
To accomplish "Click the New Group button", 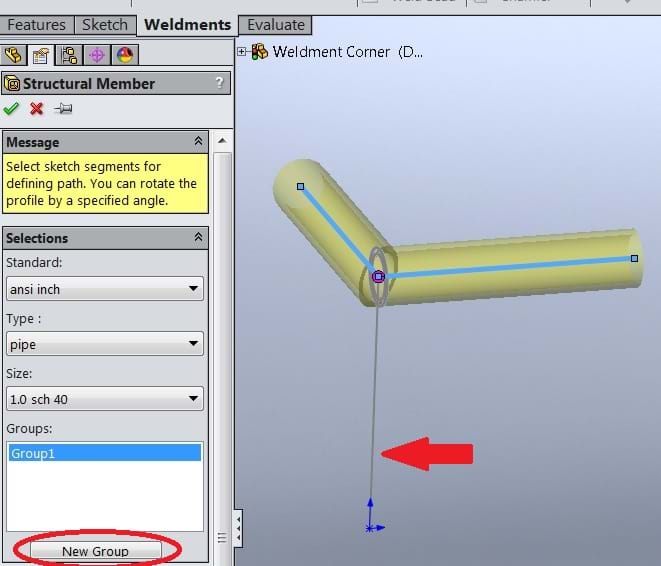I will point(95,551).
